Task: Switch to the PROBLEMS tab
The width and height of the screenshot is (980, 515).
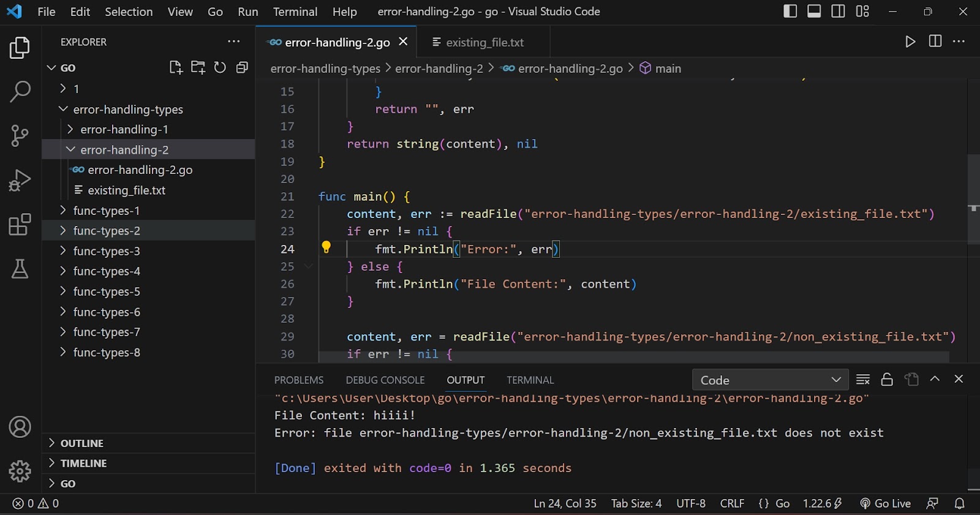Action: (299, 380)
